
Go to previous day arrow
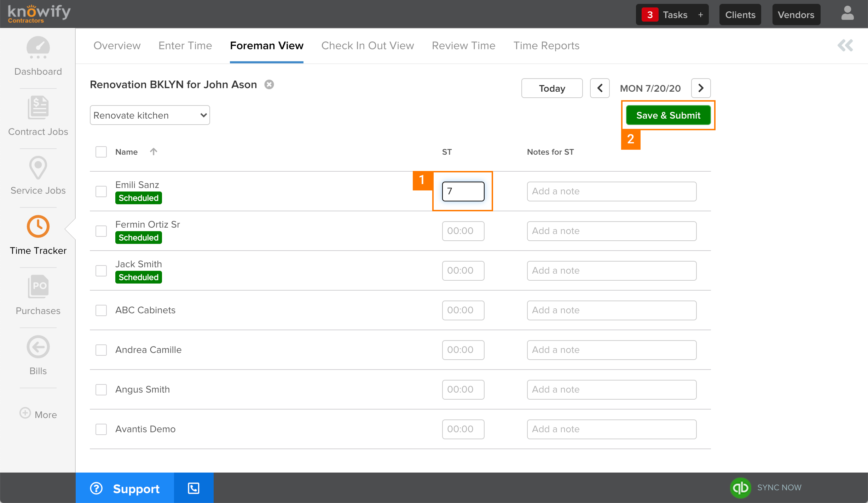click(600, 88)
